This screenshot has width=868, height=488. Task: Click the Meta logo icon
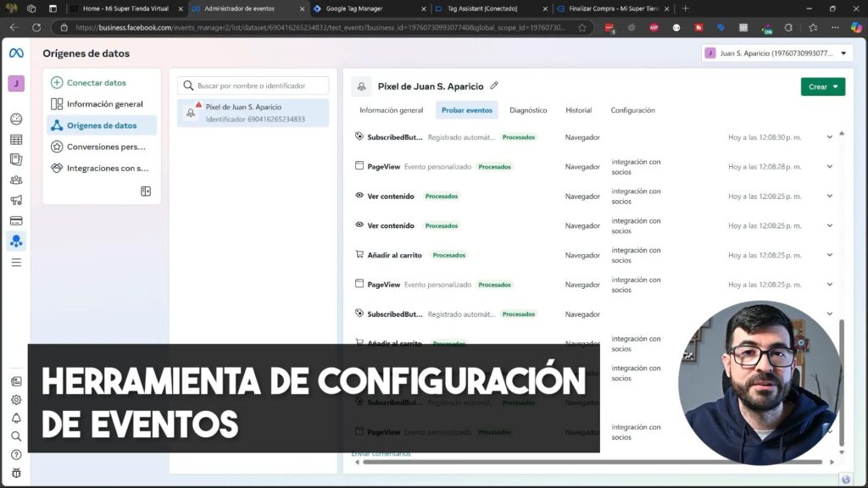point(16,53)
